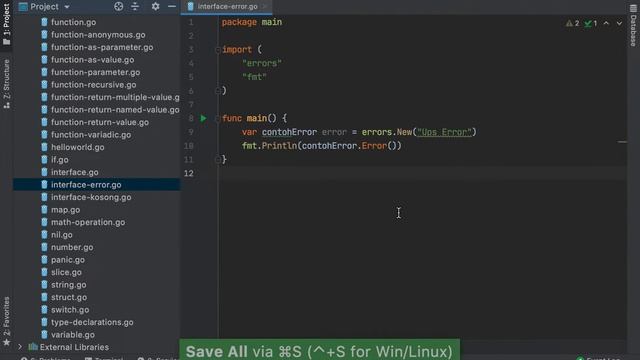Open slice.go file
This screenshot has height=360, width=640.
pyautogui.click(x=66, y=272)
